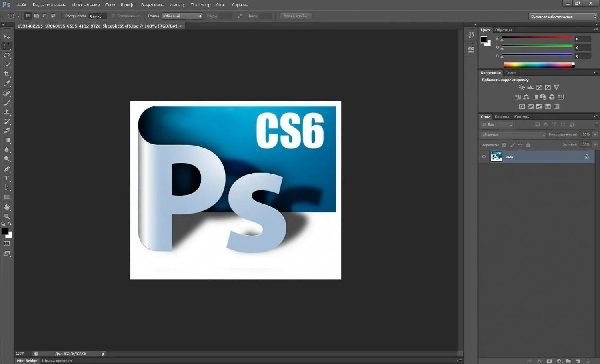The image size is (600, 364).
Task: Open the Стиль dropdown set to Обычный
Action: [x=182, y=16]
